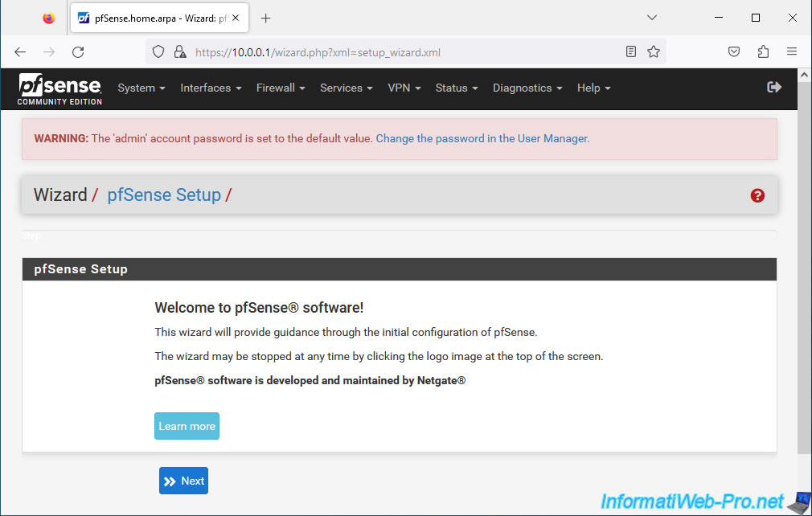Open the Services dropdown menu
812x516 pixels.
click(x=347, y=88)
